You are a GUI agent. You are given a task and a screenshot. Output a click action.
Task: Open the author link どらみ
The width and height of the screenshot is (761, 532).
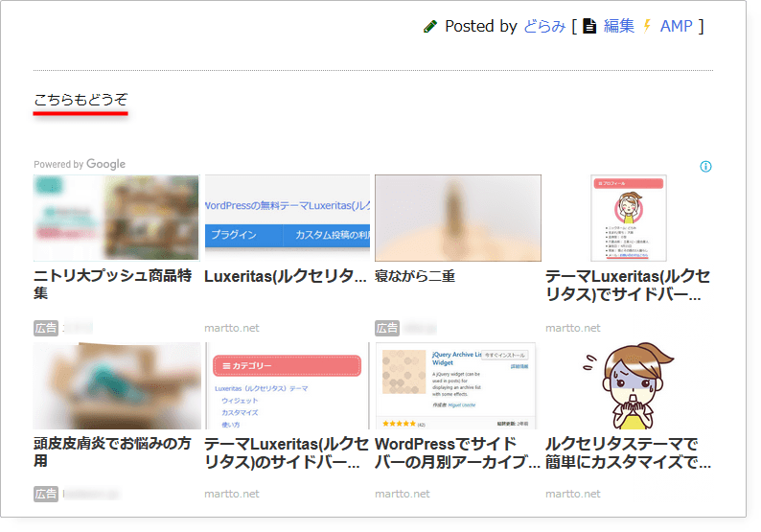click(544, 27)
